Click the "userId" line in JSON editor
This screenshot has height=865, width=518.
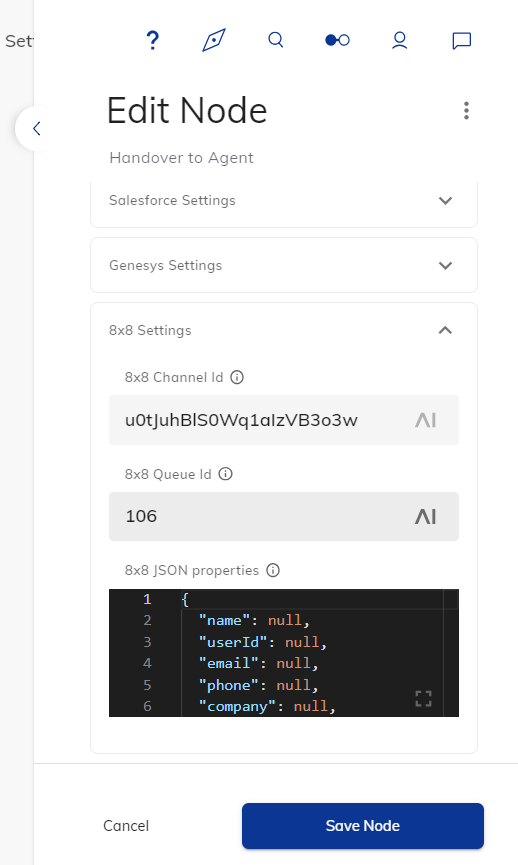point(263,642)
